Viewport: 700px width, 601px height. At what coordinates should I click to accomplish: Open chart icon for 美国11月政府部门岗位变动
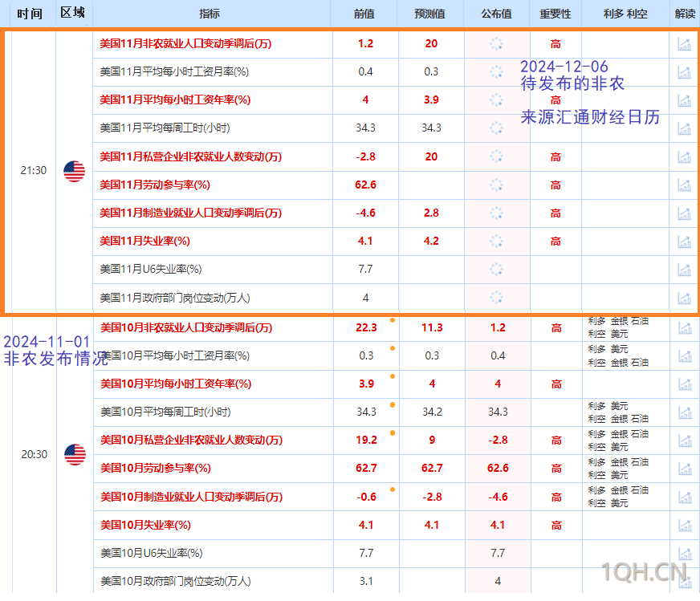pos(684,298)
